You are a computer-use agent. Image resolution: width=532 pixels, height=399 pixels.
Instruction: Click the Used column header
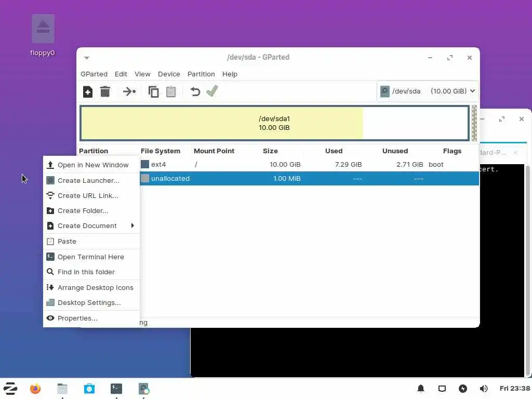334,151
